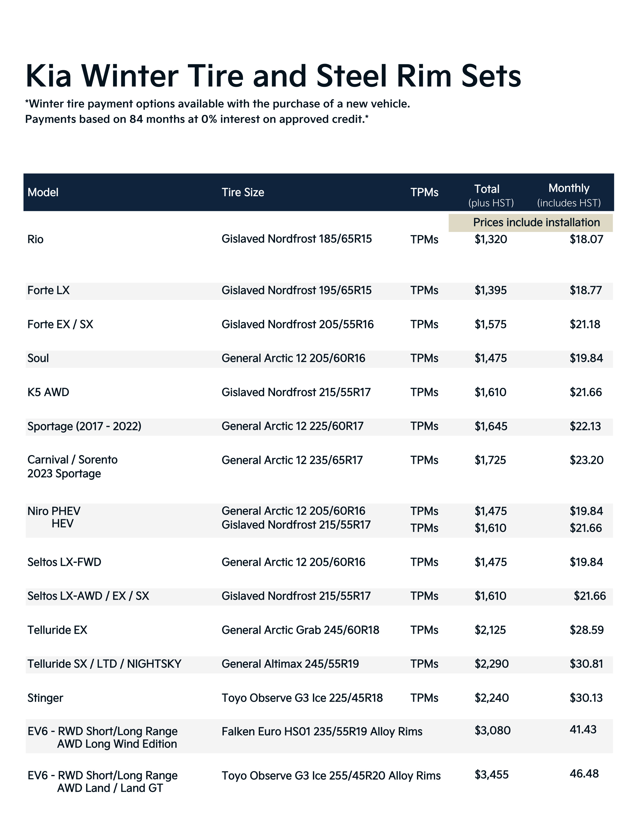Select the Carnival / Sorento $1,725 total
The height and width of the screenshot is (833, 644).
click(x=490, y=460)
